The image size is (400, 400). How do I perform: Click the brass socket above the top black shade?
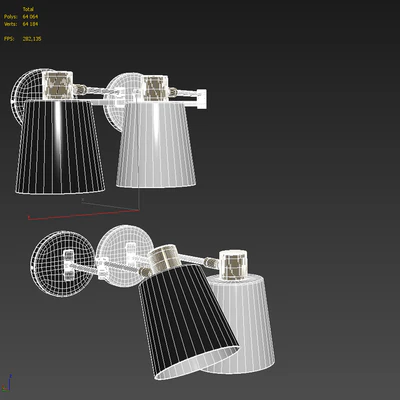[x=58, y=85]
